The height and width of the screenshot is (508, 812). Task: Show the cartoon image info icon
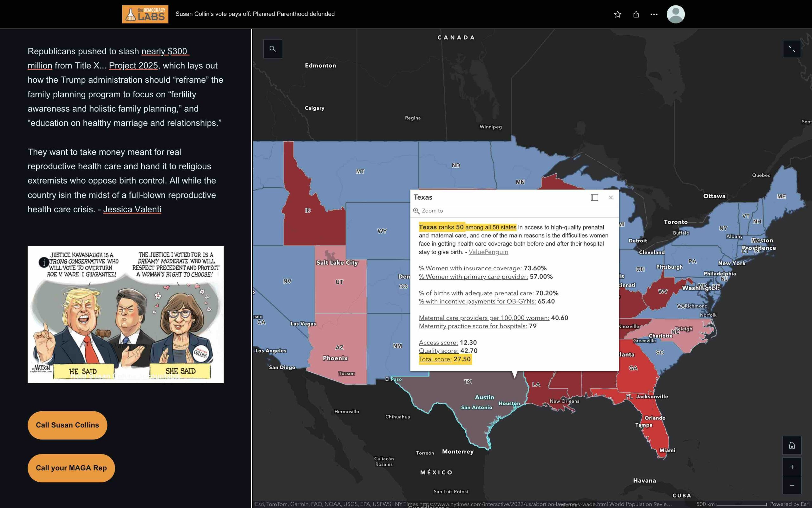(x=44, y=262)
